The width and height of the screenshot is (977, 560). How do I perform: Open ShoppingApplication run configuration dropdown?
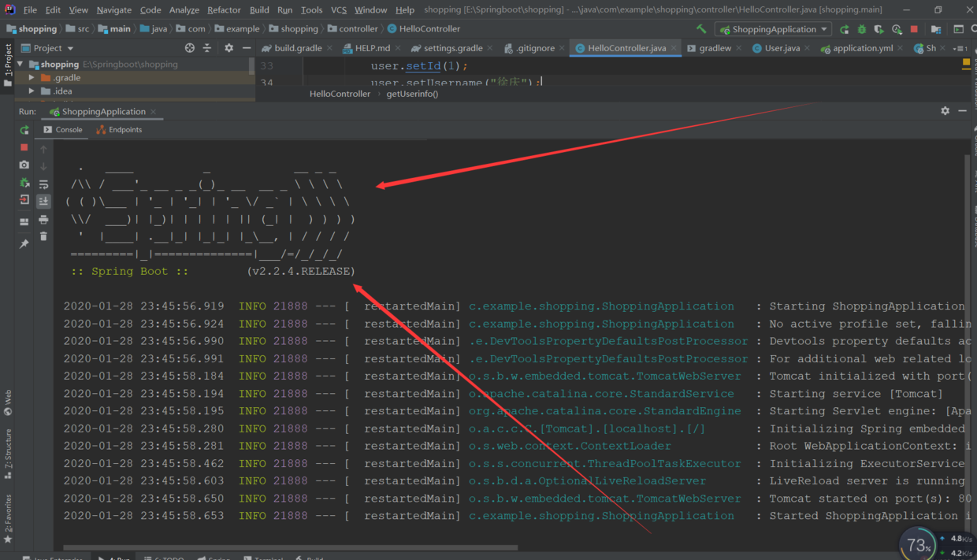[774, 29]
